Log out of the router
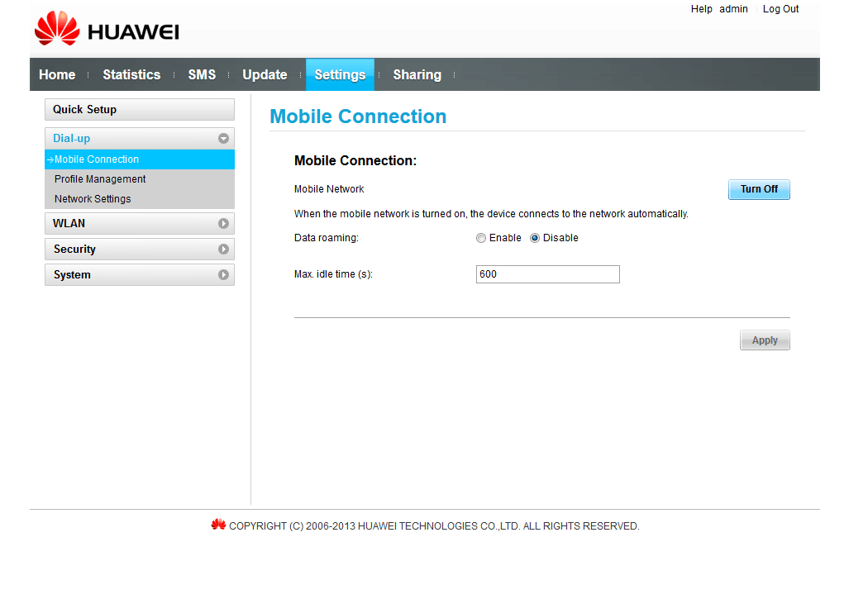 pyautogui.click(x=780, y=9)
